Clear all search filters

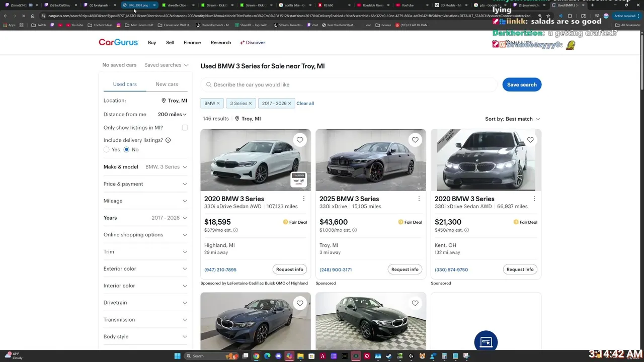pos(305,104)
